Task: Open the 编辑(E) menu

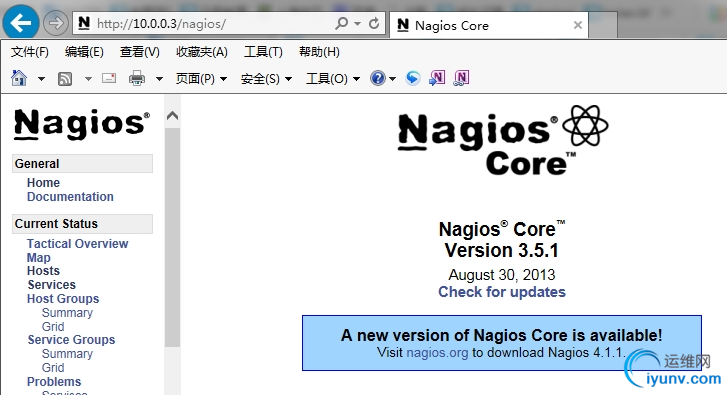Action: pyautogui.click(x=84, y=51)
